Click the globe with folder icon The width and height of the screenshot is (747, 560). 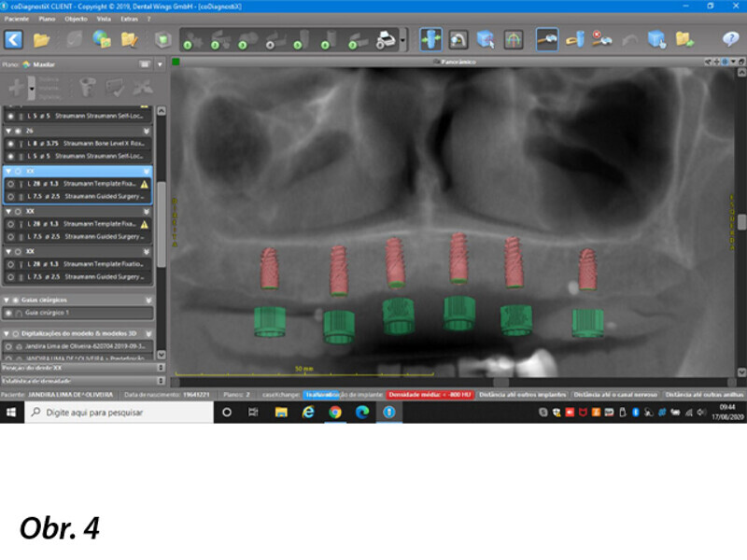(x=101, y=39)
